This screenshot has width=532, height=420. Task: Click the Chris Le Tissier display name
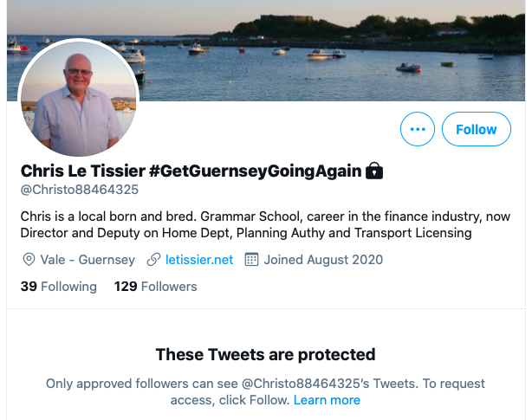tap(83, 171)
